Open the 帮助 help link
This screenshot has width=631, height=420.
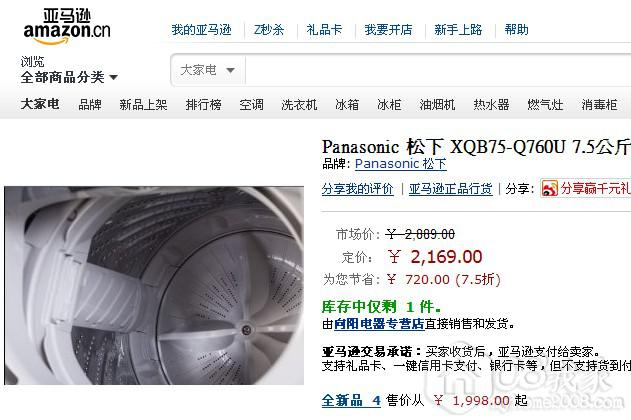(516, 30)
